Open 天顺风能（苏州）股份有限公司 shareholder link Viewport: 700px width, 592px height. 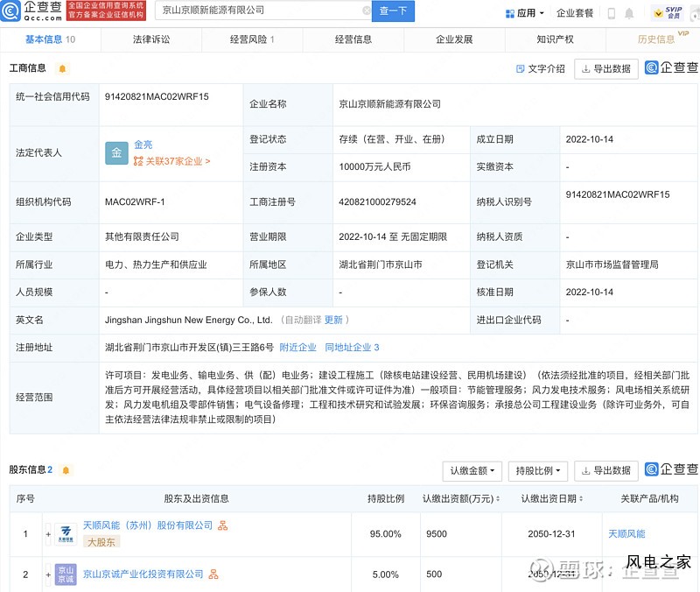click(148, 525)
